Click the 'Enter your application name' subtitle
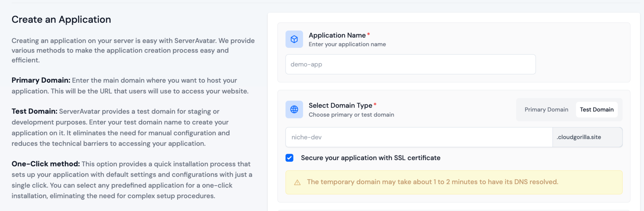644x211 pixels. tap(347, 44)
